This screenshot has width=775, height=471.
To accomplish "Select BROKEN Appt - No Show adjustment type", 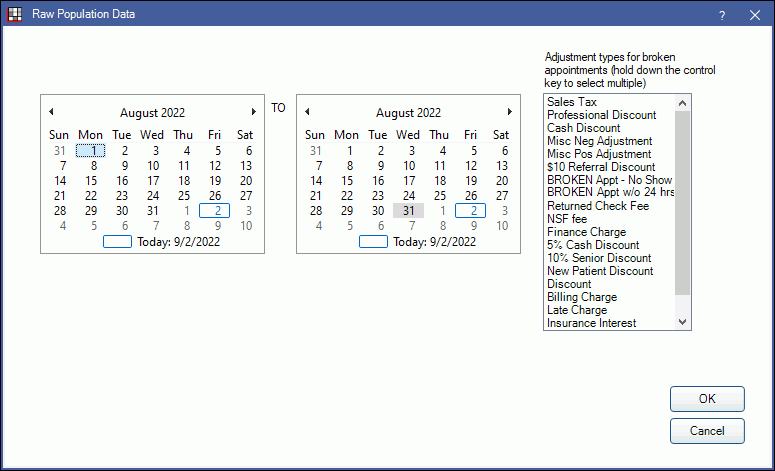I will 609,180.
